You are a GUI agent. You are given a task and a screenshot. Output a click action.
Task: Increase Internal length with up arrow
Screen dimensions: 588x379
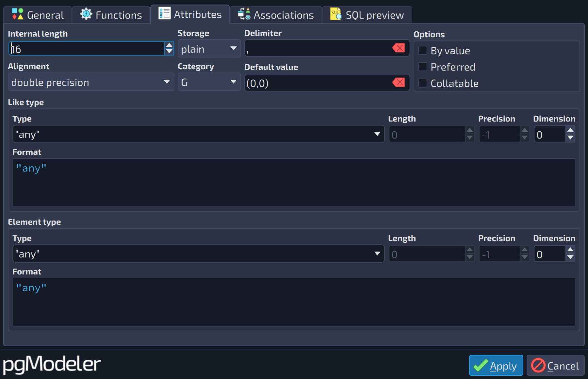pyautogui.click(x=169, y=45)
